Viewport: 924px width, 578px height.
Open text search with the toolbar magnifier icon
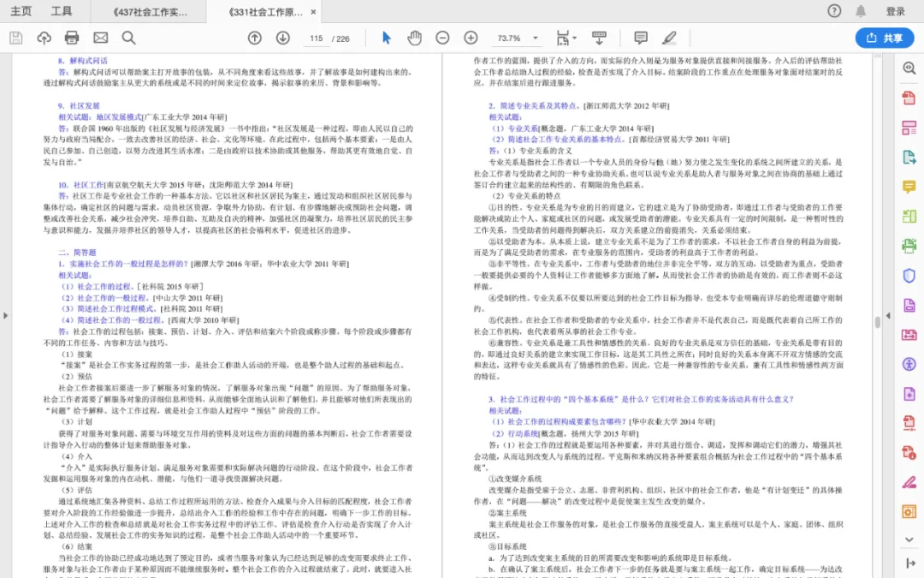(x=128, y=39)
